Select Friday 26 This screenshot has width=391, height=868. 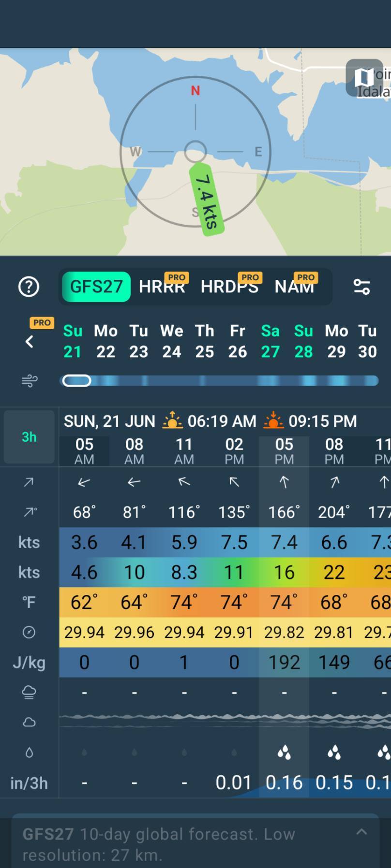pos(238,341)
